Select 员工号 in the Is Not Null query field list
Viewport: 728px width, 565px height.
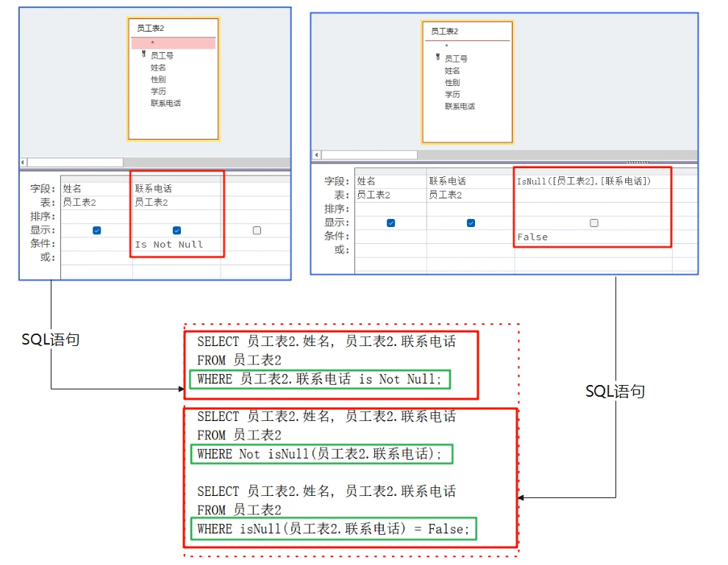(x=162, y=56)
